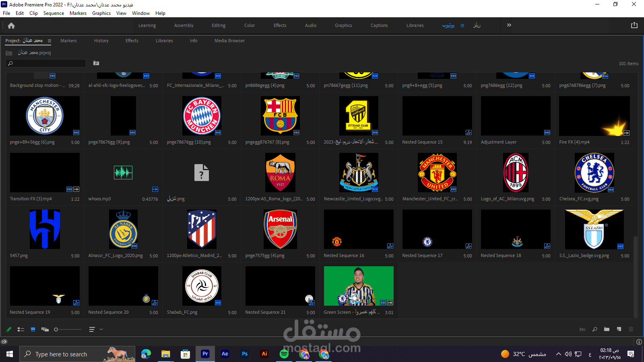The width and height of the screenshot is (644, 362).
Task: Go to the Premiere Home screen icon
Action: click(x=11, y=25)
